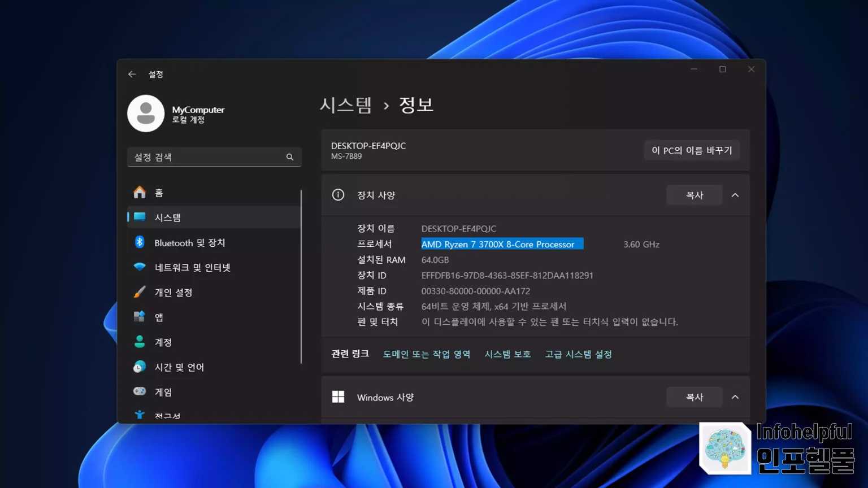This screenshot has width=868, height=488.
Task: Open 고급 시스템 설정 link
Action: tap(578, 354)
